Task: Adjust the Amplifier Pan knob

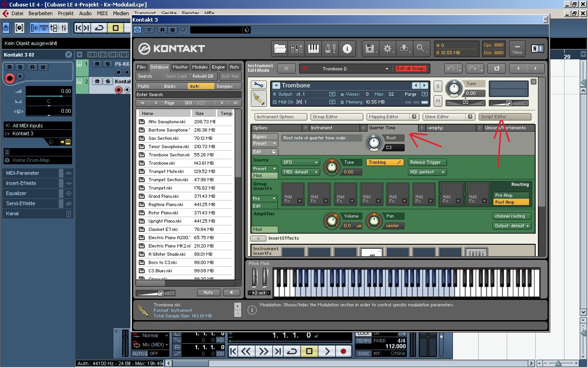Action: (374, 221)
